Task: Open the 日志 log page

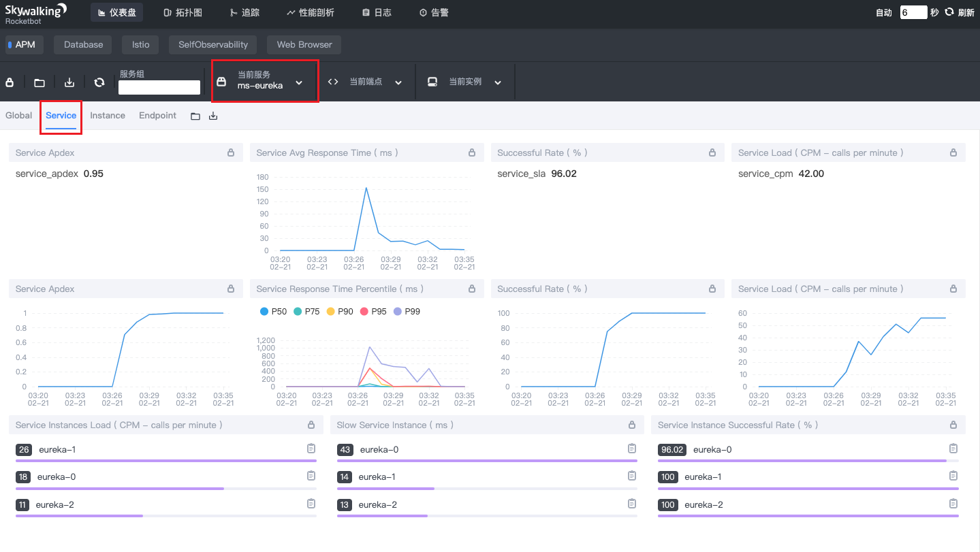Action: [x=377, y=13]
